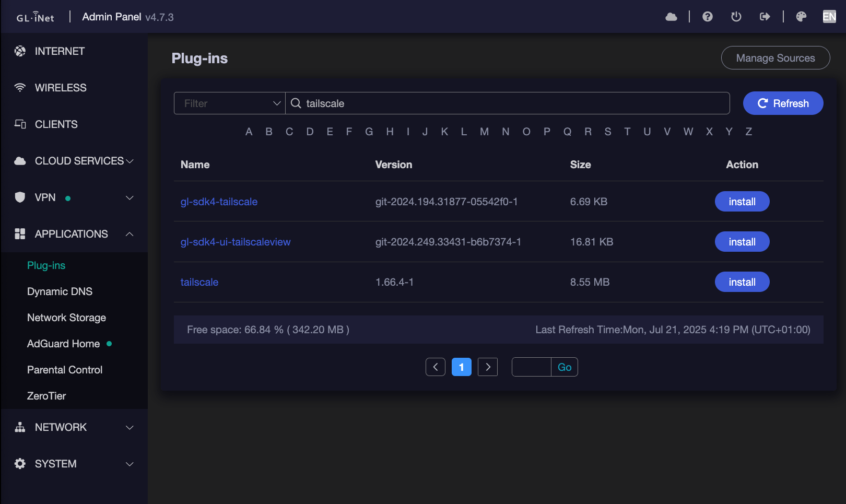Install the tailscale 1.66.4-1 package
The width and height of the screenshot is (846, 504).
(x=742, y=282)
